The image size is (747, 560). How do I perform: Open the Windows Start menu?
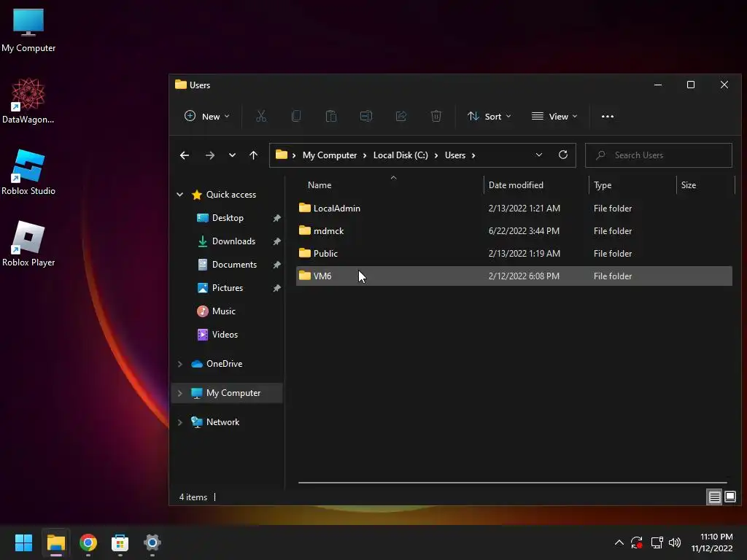click(x=23, y=542)
